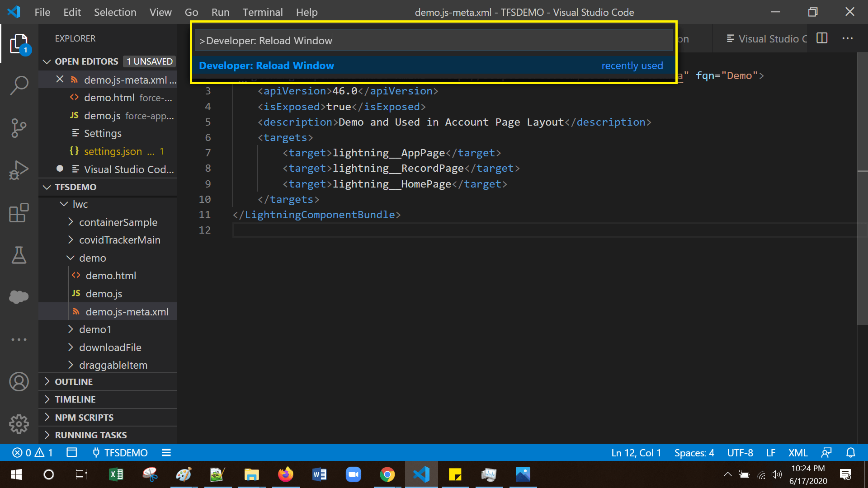This screenshot has width=868, height=488.
Task: Launch Chrome from the taskbar
Action: (387, 474)
